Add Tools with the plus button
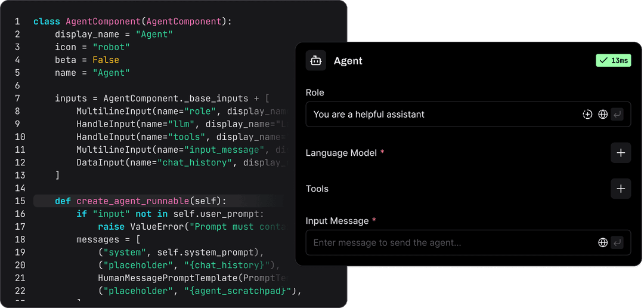Viewport: 644px width, 308px height. tap(621, 189)
